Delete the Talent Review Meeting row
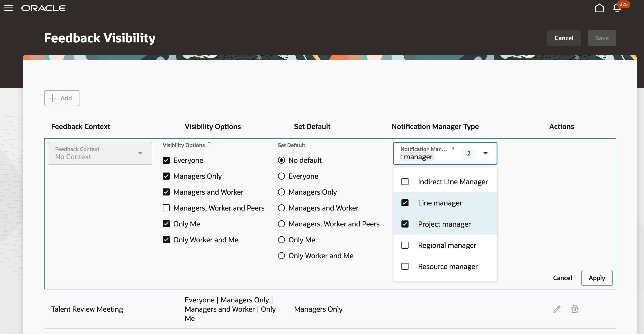 coord(575,309)
